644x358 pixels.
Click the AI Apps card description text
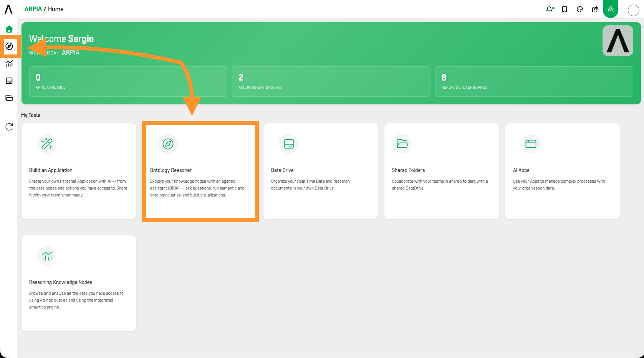coord(559,185)
